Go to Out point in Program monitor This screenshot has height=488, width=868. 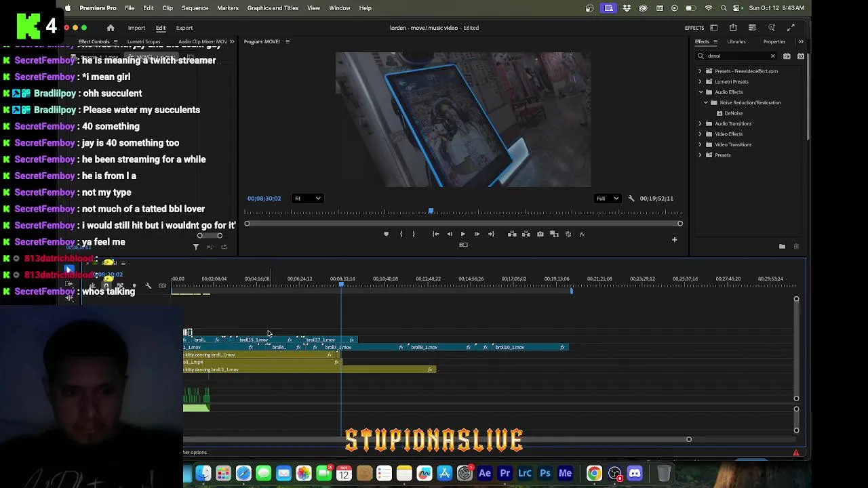[x=491, y=234]
